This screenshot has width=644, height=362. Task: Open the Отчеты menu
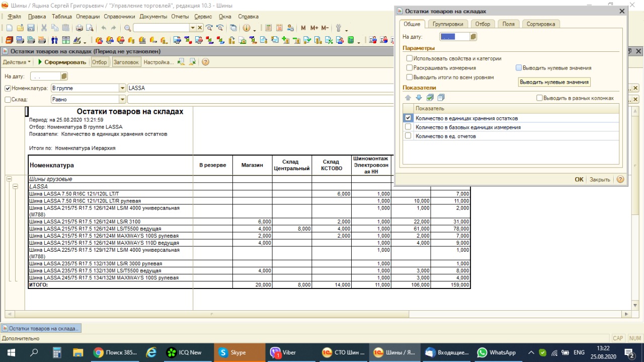(x=180, y=17)
